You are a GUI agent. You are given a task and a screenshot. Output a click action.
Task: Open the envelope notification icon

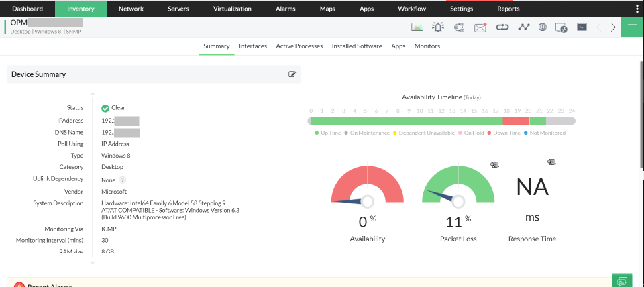click(480, 27)
